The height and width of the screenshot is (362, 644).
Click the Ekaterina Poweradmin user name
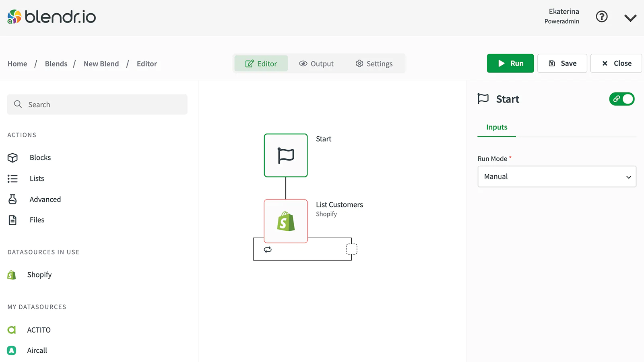562,16
